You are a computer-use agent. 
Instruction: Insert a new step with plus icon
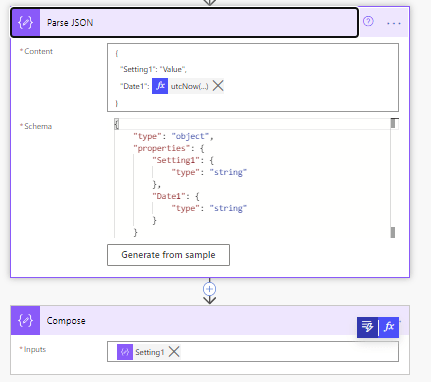pyautogui.click(x=209, y=289)
